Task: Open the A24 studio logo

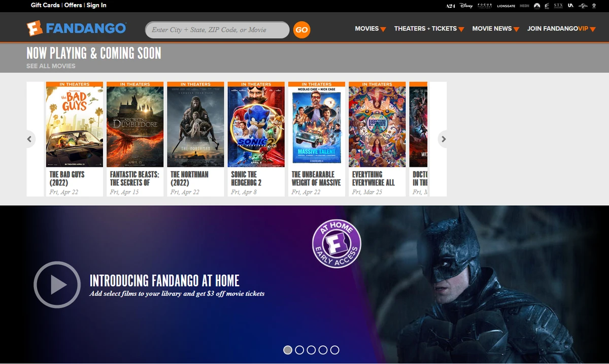Action: point(450,6)
